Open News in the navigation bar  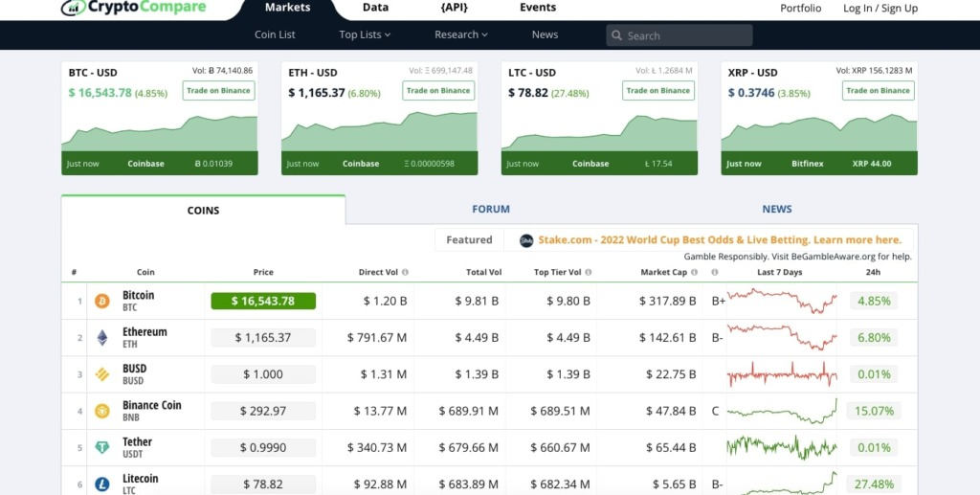click(x=545, y=35)
